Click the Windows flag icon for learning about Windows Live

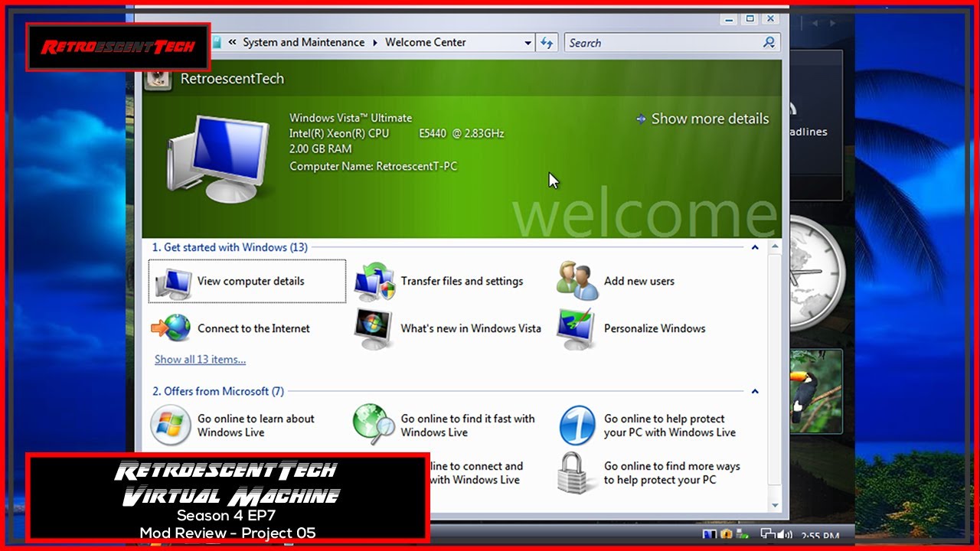(x=171, y=425)
